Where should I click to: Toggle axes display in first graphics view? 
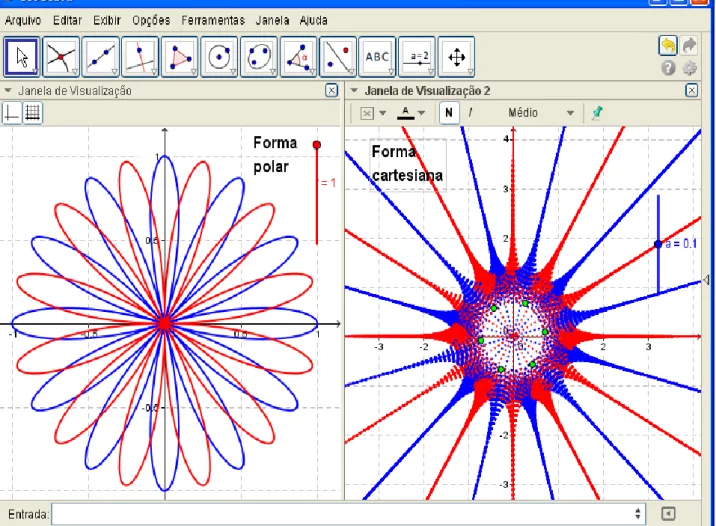point(11,113)
